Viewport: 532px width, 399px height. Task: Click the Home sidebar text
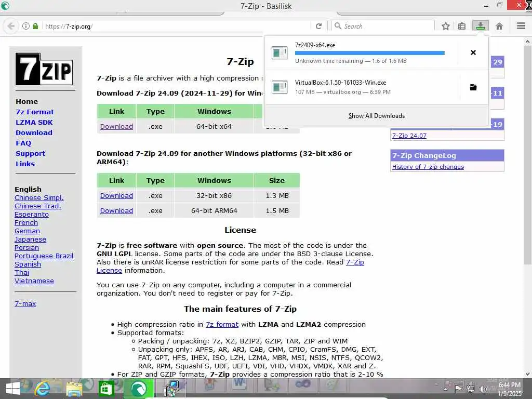(27, 101)
